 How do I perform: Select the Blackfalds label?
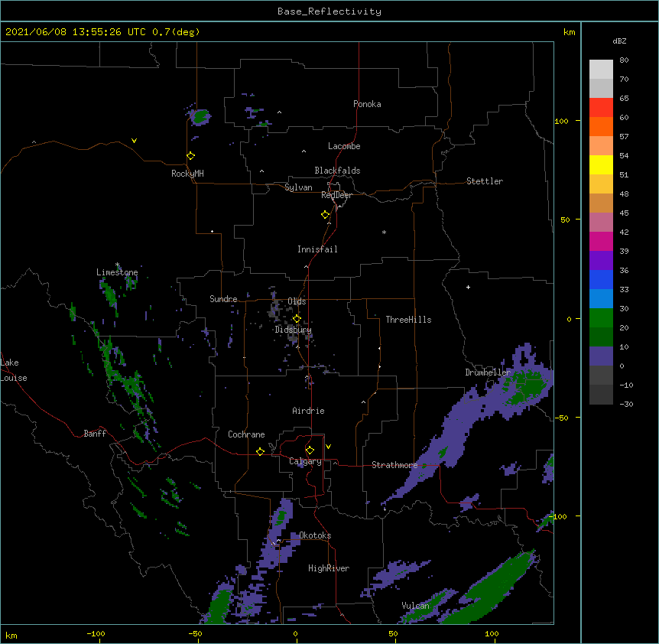[x=337, y=171]
